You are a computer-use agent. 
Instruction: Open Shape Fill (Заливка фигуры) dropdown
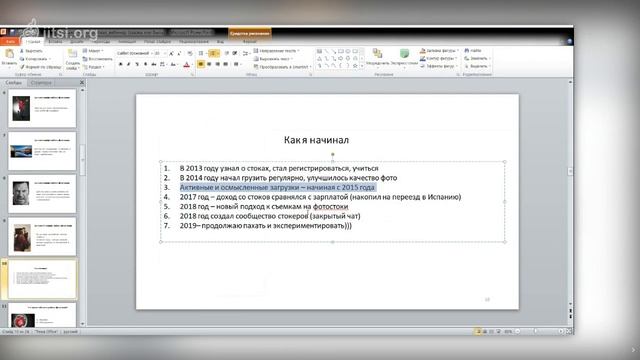click(x=439, y=51)
